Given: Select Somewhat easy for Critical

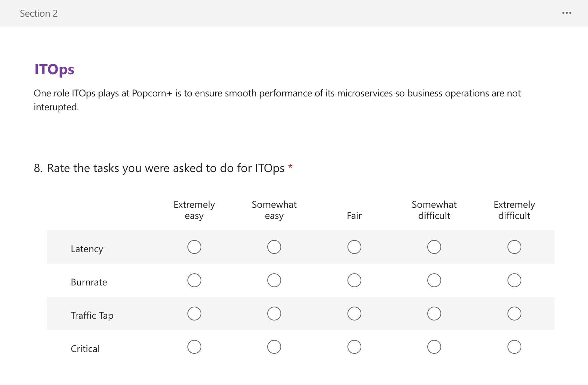Looking at the screenshot, I should click(274, 347).
